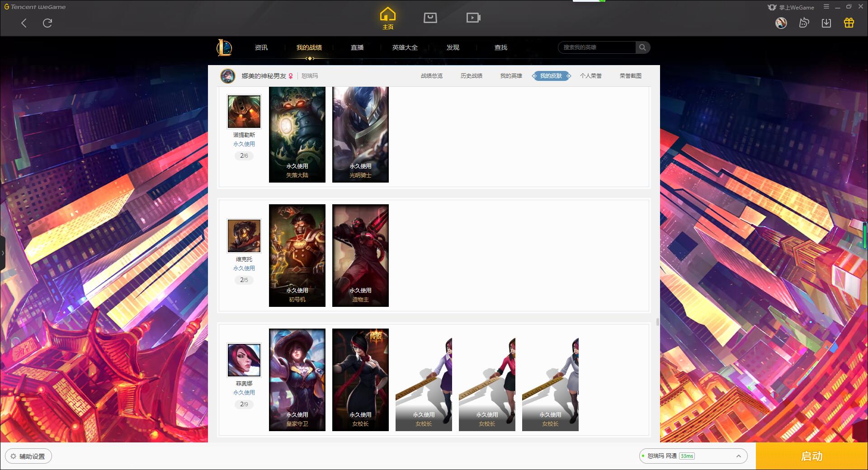
Task: Click the 启动 launch button
Action: point(811,456)
